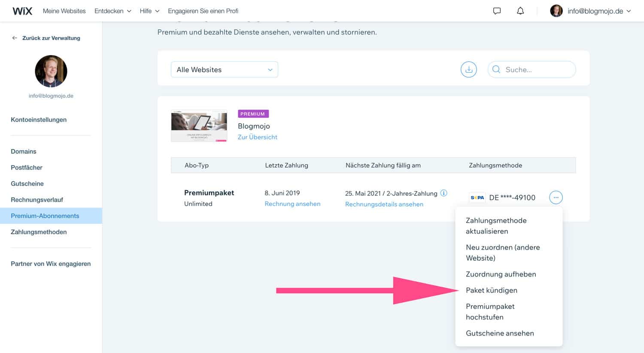
Task: Open Meine Websites
Action: point(64,11)
